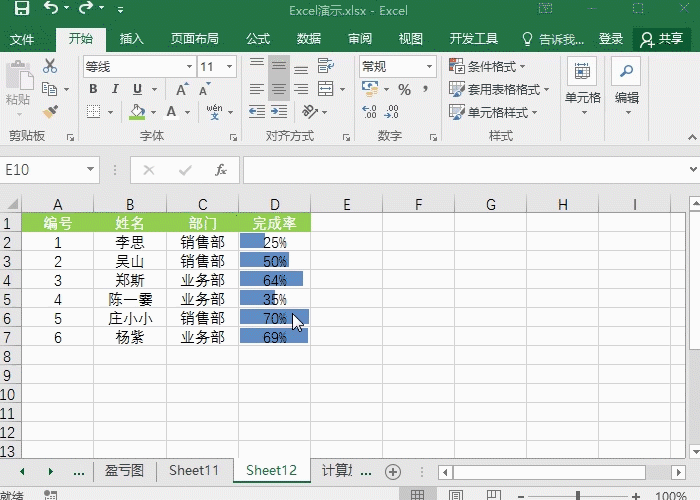Viewport: 700px width, 500px height.
Task: Open the font name dropdown 等线
Action: [x=189, y=67]
